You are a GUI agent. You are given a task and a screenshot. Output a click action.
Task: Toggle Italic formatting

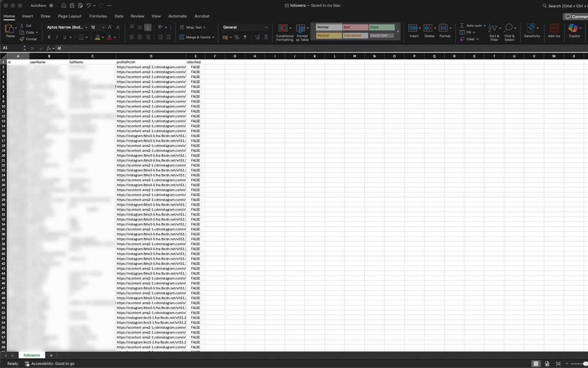click(x=57, y=37)
